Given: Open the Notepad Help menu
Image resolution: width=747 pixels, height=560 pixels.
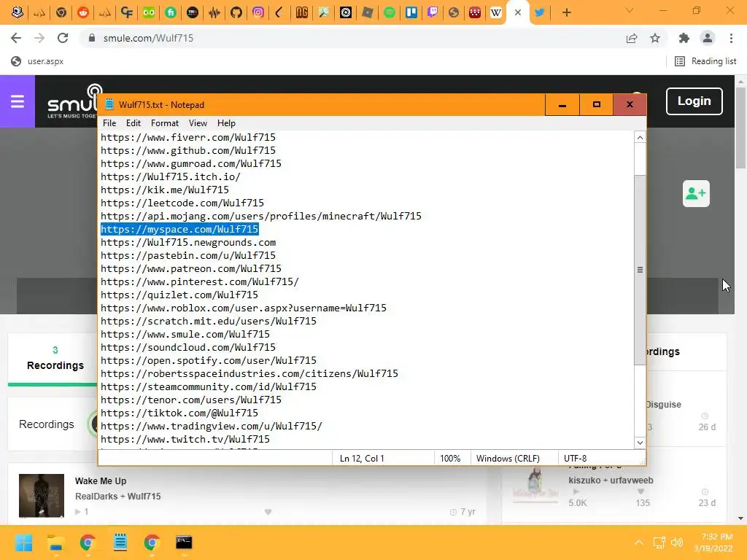Looking at the screenshot, I should click(226, 122).
